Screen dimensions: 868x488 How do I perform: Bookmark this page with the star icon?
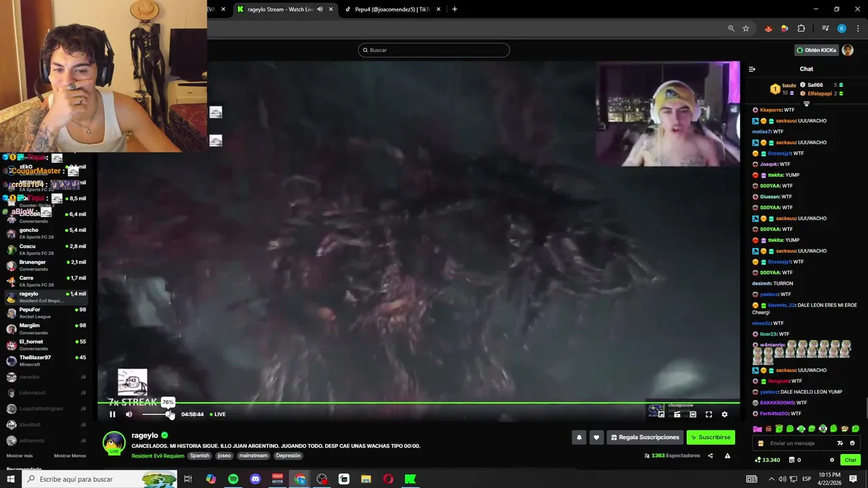pyautogui.click(x=746, y=28)
